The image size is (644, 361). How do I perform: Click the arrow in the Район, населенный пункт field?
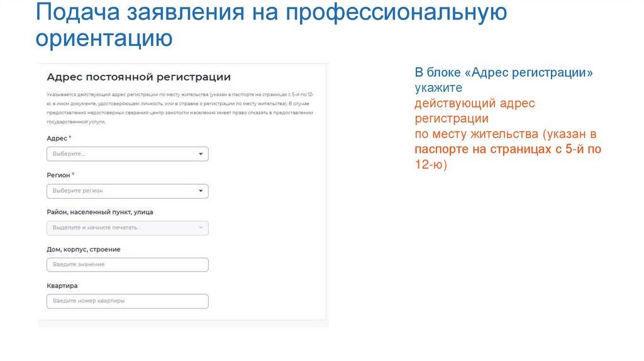click(201, 228)
